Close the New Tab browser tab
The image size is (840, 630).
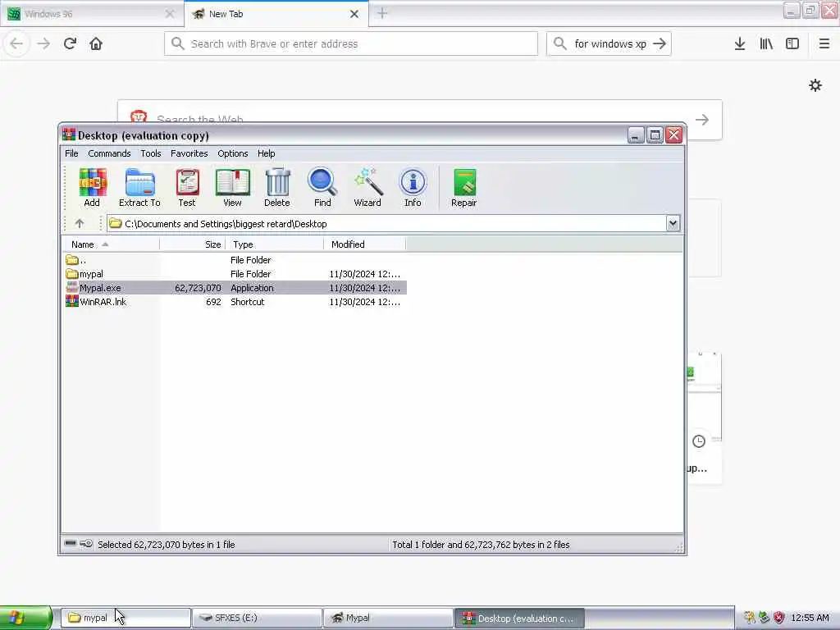point(354,14)
